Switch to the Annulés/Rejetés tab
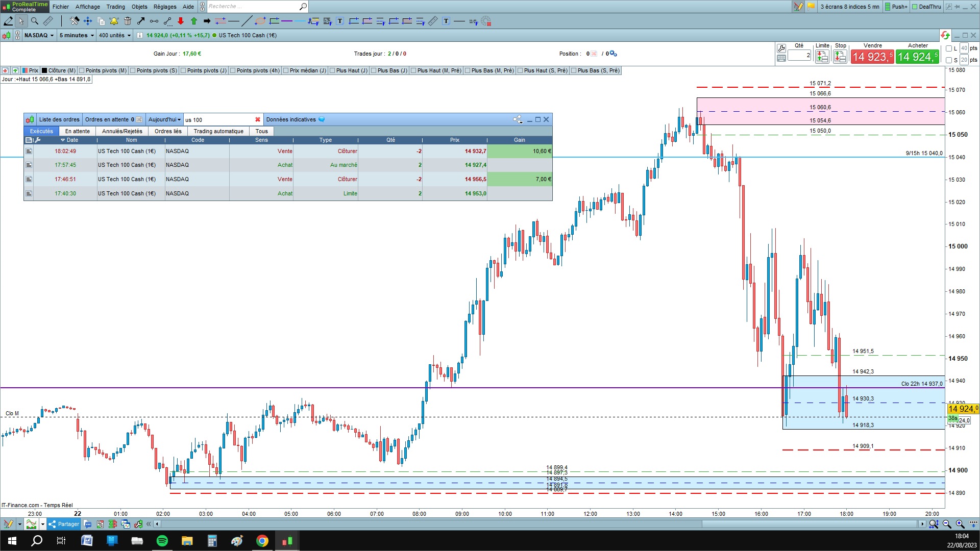Viewport: 980px width, 551px height. point(122,131)
